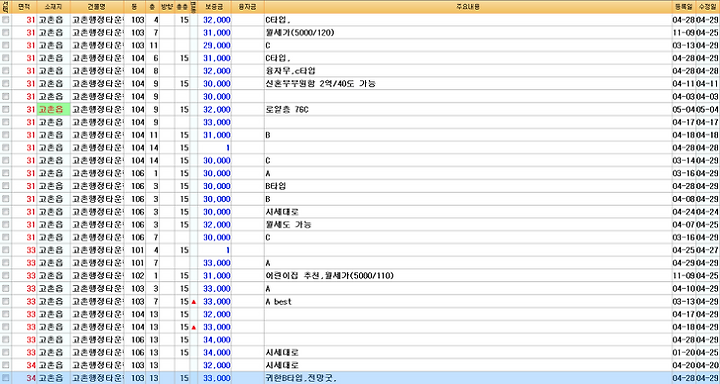Click the 29,000 deposit value
The height and width of the screenshot is (384, 720).
(217, 46)
